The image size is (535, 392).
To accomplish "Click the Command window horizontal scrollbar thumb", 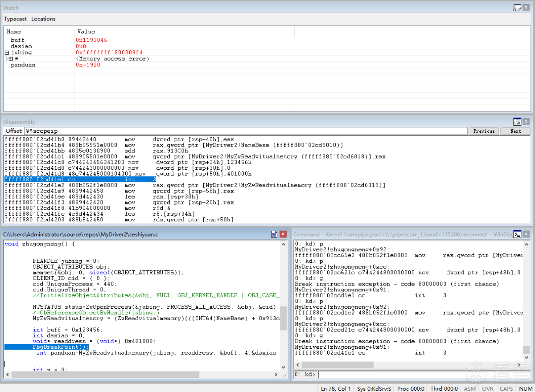I will [337, 365].
